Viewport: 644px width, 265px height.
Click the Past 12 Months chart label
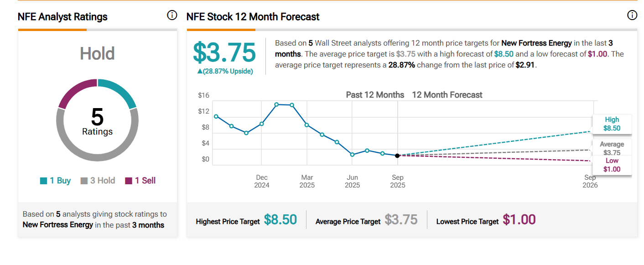click(x=375, y=95)
